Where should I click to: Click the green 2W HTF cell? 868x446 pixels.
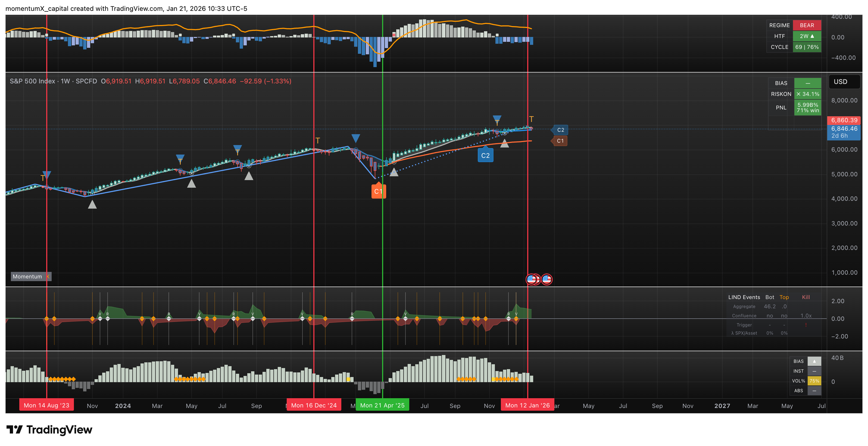pos(807,36)
